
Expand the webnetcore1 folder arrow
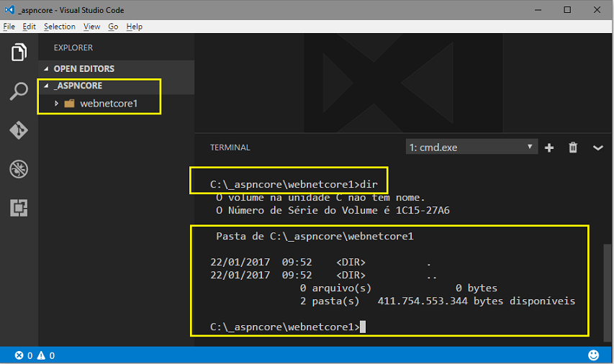[x=56, y=104]
